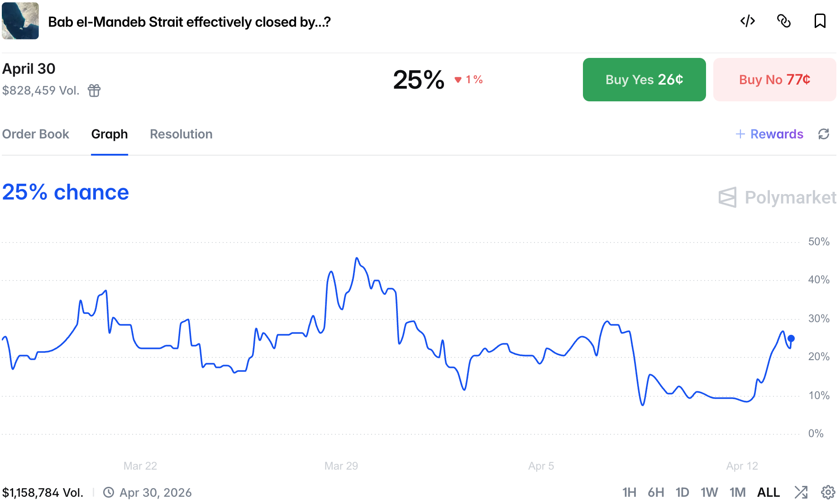The width and height of the screenshot is (840, 504).
Task: Refresh the graph data icon
Action: [824, 134]
